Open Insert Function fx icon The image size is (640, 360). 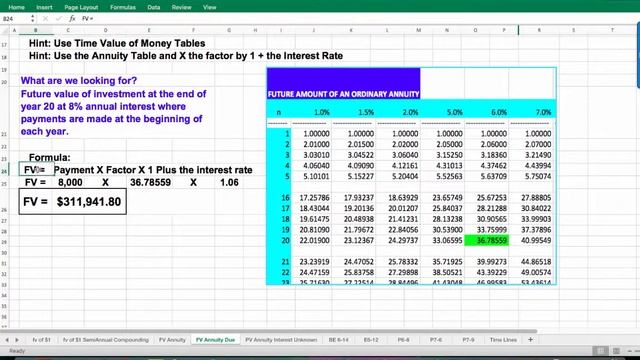(72, 19)
